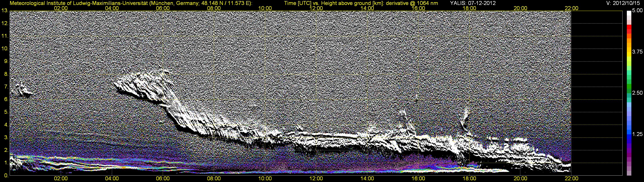Screen dimensions: 644x182
Task: Click the 12 km height axis label
Action: 5,23
